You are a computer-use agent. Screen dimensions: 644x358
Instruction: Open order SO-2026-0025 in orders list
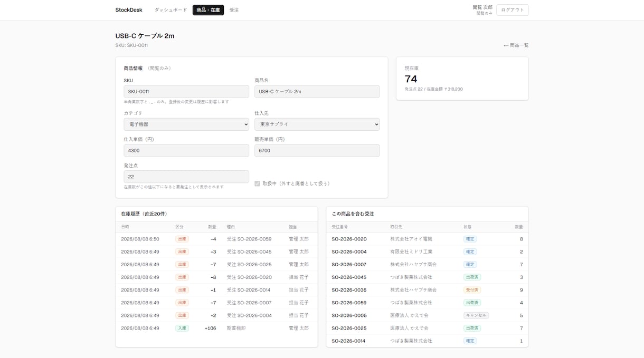tap(349, 328)
